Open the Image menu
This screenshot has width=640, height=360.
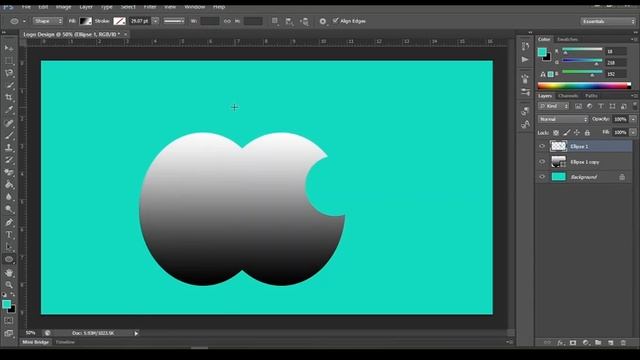(x=63, y=7)
